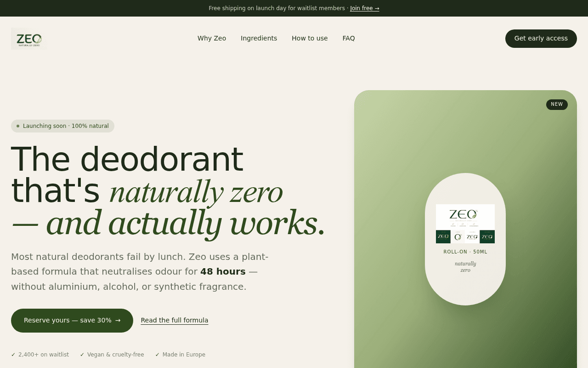The width and height of the screenshot is (588, 368).
Task: Click the Launching soon · 100% natural pill
Action: pyautogui.click(x=62, y=126)
